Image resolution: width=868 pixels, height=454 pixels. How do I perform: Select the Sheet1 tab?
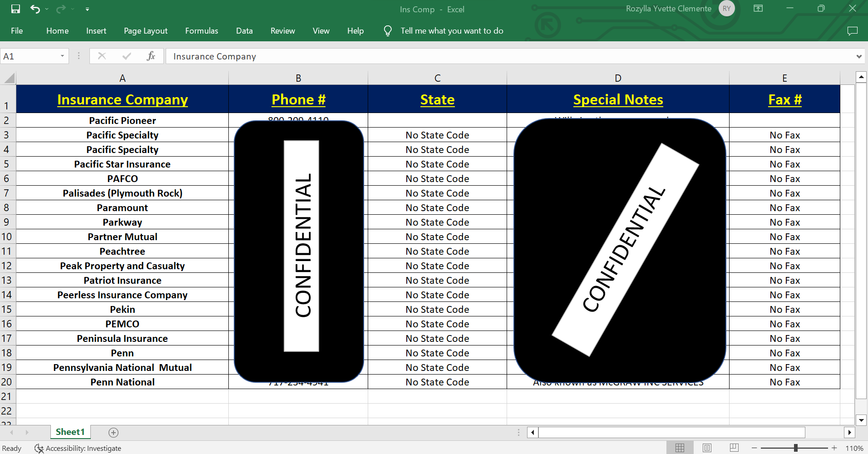70,432
